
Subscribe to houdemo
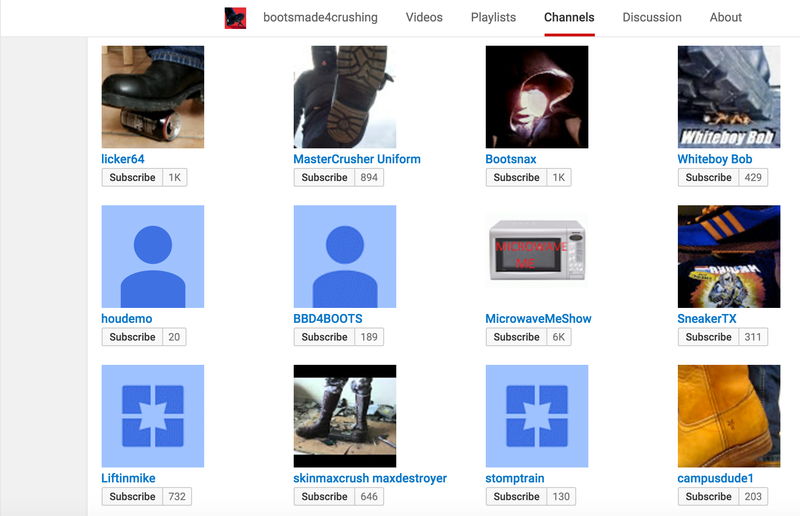coord(132,337)
